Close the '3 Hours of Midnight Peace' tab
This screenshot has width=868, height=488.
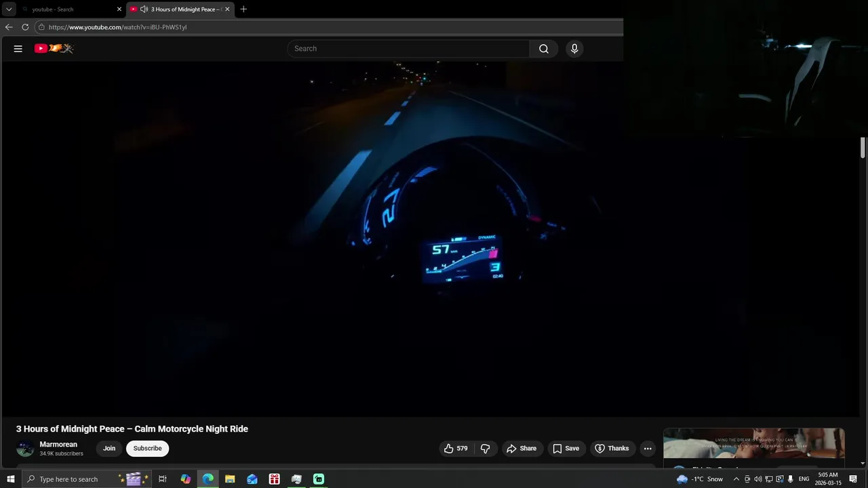(x=227, y=9)
